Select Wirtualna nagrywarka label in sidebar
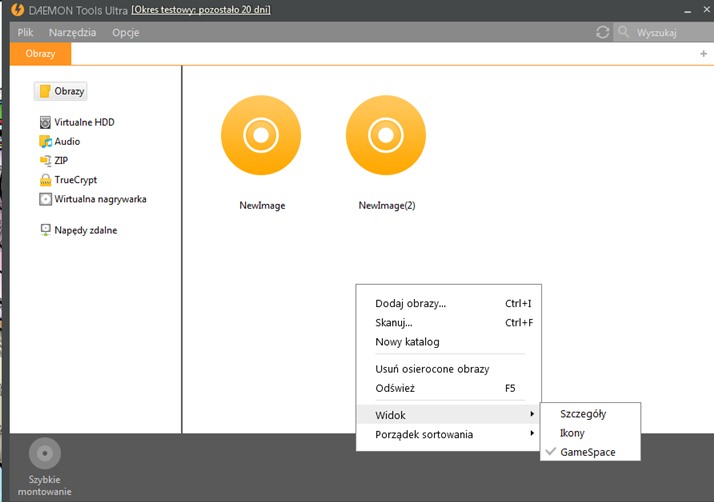This screenshot has width=714, height=502. point(100,199)
